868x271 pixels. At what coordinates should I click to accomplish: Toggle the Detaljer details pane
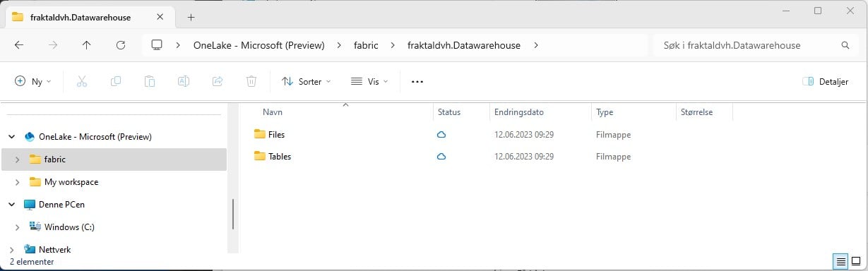tap(825, 82)
